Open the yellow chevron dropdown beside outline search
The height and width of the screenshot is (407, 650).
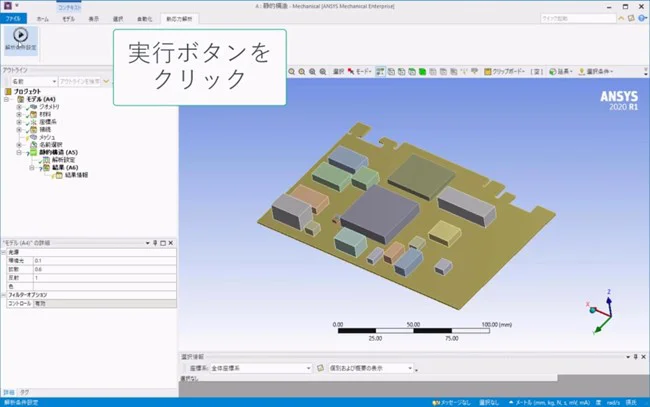[106, 82]
